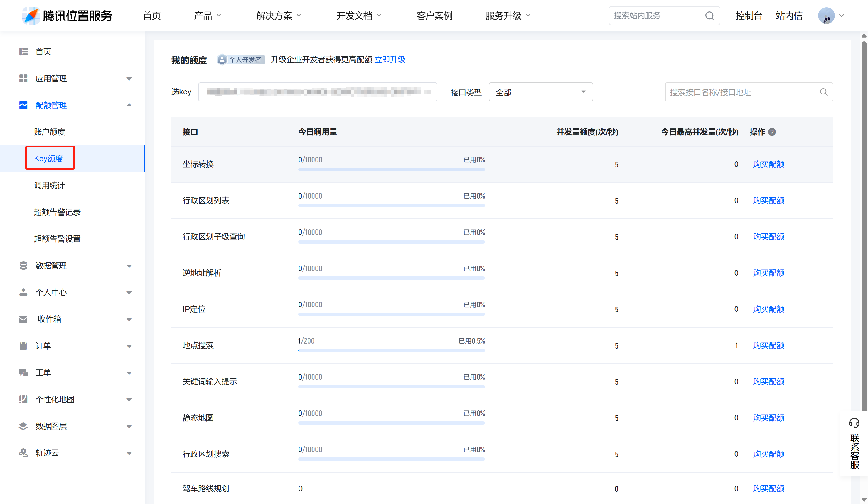Open the 联系客服 headset icon

point(855,422)
